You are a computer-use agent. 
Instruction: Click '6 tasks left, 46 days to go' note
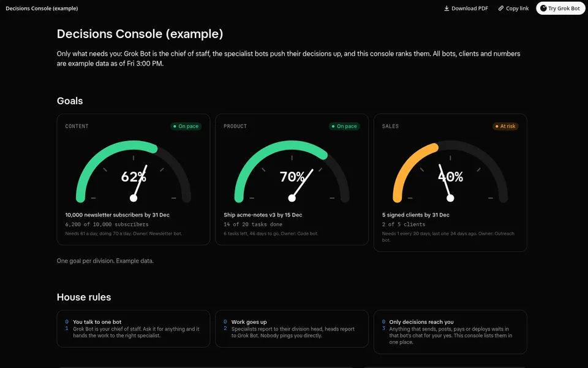tap(271, 234)
